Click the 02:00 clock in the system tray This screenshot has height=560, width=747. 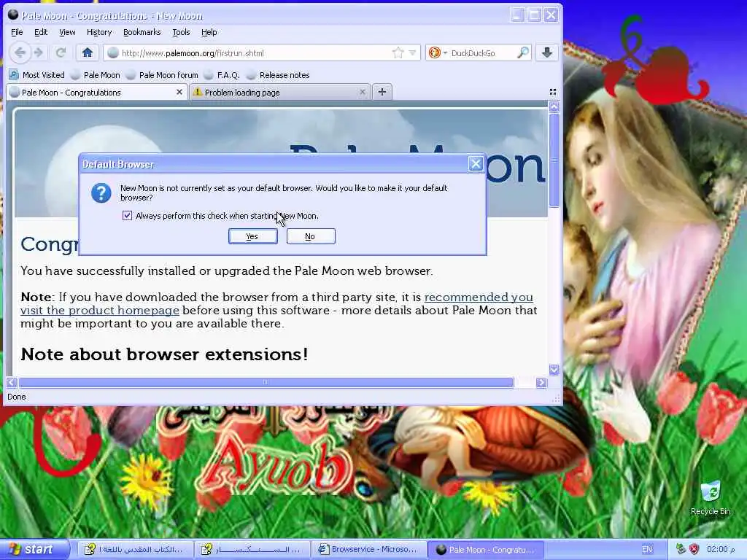click(x=721, y=550)
